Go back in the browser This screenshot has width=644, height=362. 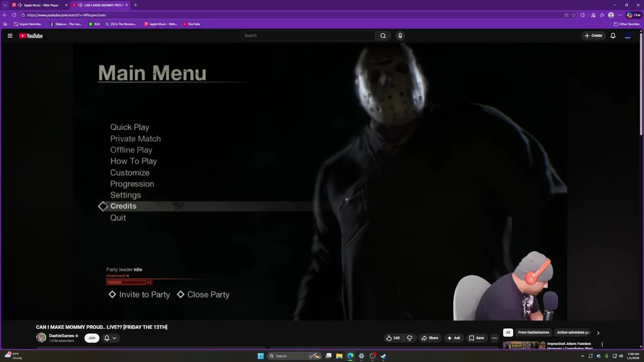pos(5,15)
